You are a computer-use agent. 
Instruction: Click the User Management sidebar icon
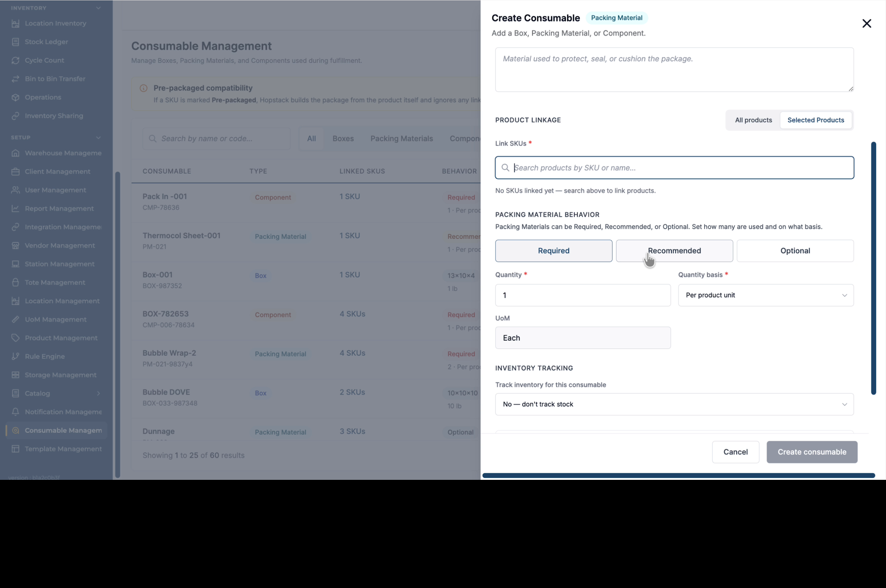(x=16, y=190)
